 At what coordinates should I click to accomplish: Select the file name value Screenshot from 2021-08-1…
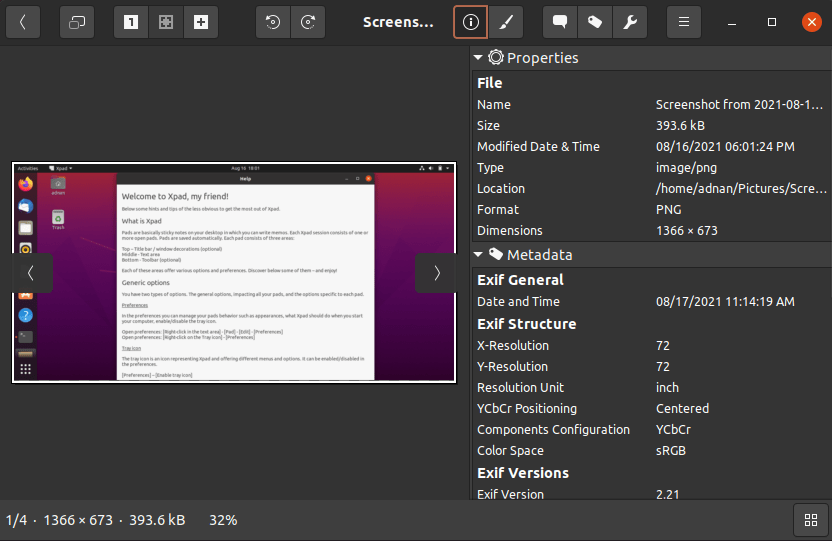click(739, 104)
